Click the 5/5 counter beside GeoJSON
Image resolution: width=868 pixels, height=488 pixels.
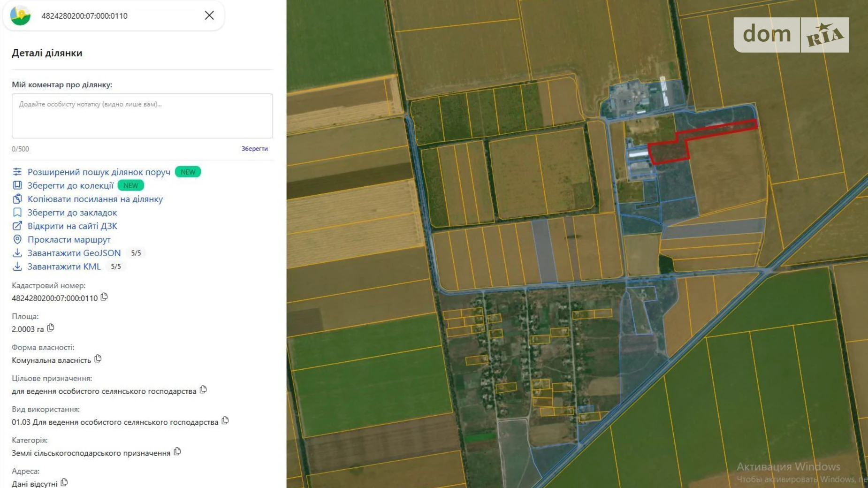tap(136, 253)
